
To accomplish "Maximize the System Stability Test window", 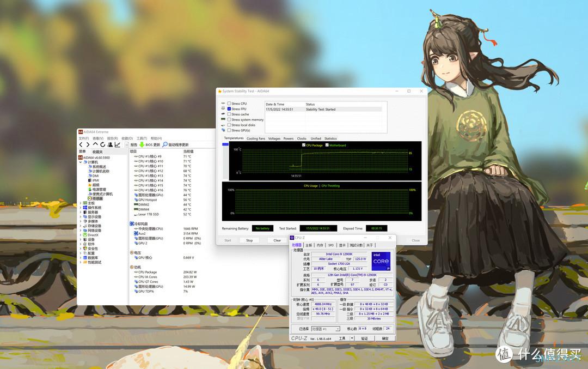I will (x=409, y=91).
